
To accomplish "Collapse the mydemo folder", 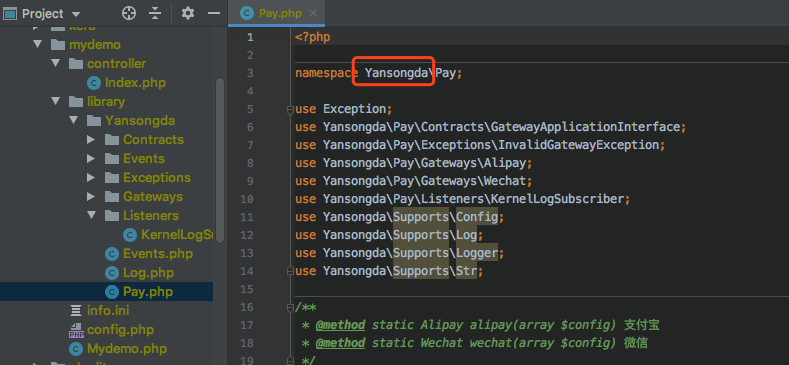I will 37,44.
